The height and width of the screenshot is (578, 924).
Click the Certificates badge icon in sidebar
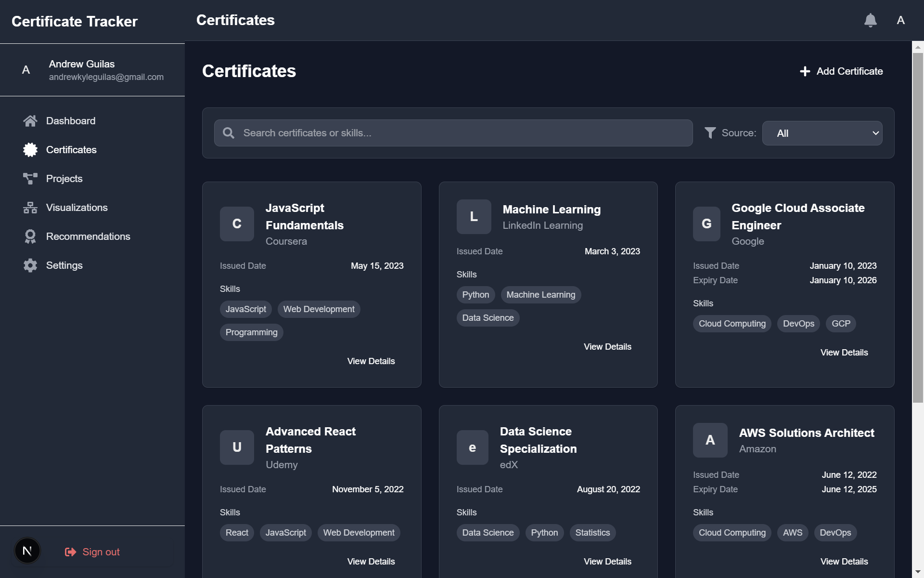pyautogui.click(x=30, y=150)
